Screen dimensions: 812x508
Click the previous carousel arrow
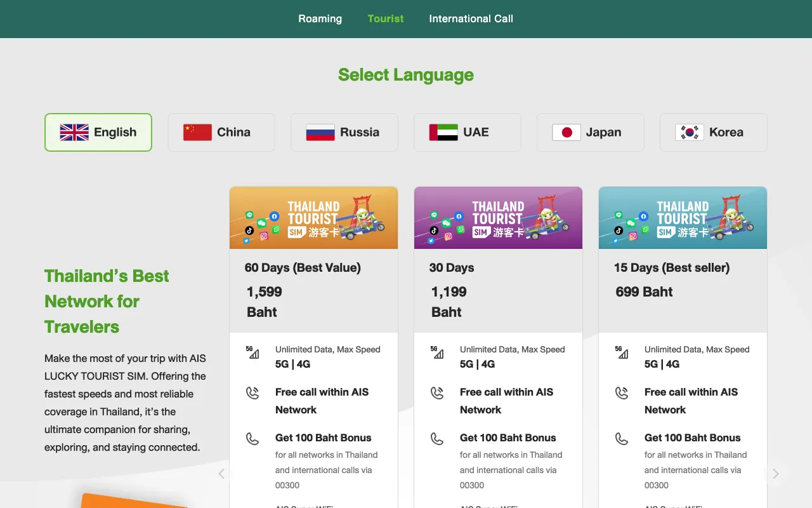tap(221, 474)
